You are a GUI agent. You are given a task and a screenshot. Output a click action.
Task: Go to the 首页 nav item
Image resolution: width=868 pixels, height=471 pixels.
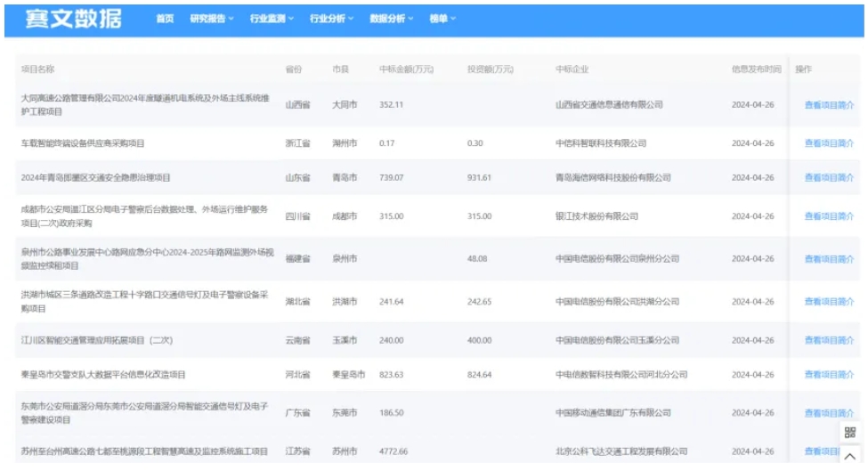pos(165,19)
